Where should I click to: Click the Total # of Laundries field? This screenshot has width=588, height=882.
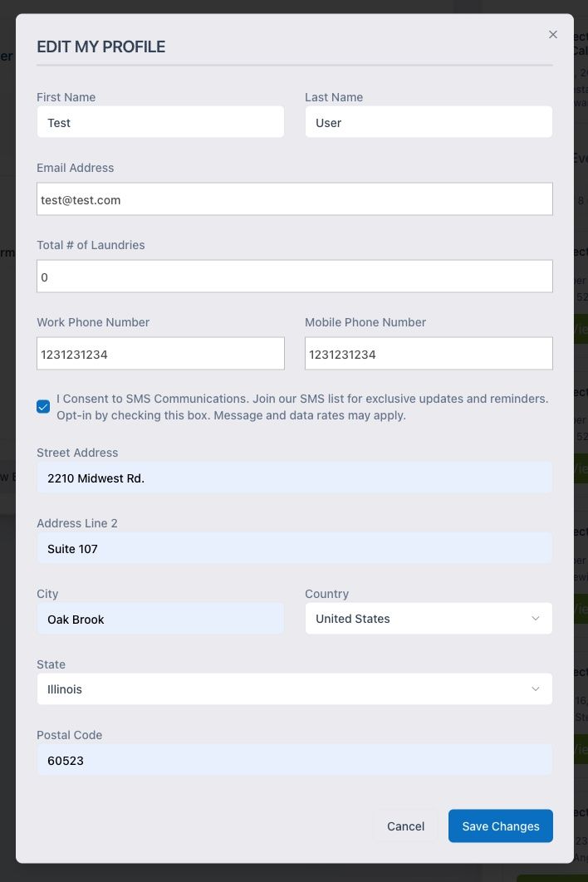point(295,276)
